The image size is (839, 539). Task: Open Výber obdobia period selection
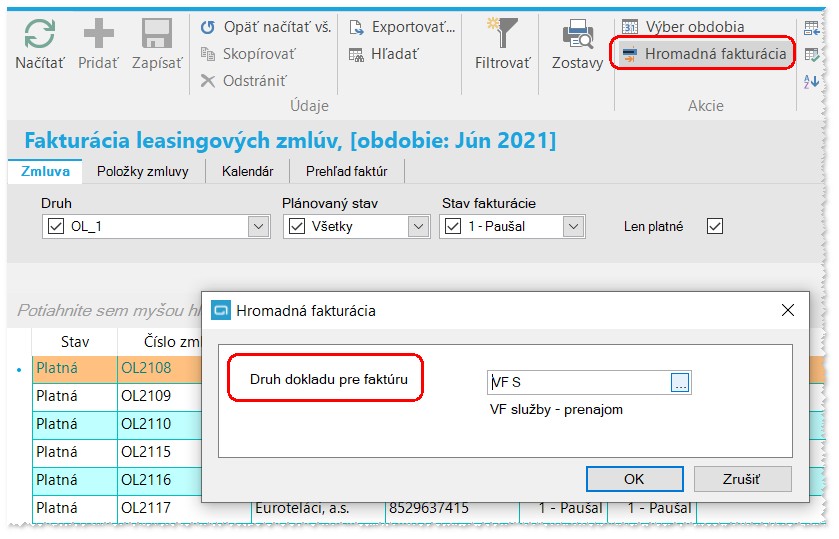click(683, 27)
